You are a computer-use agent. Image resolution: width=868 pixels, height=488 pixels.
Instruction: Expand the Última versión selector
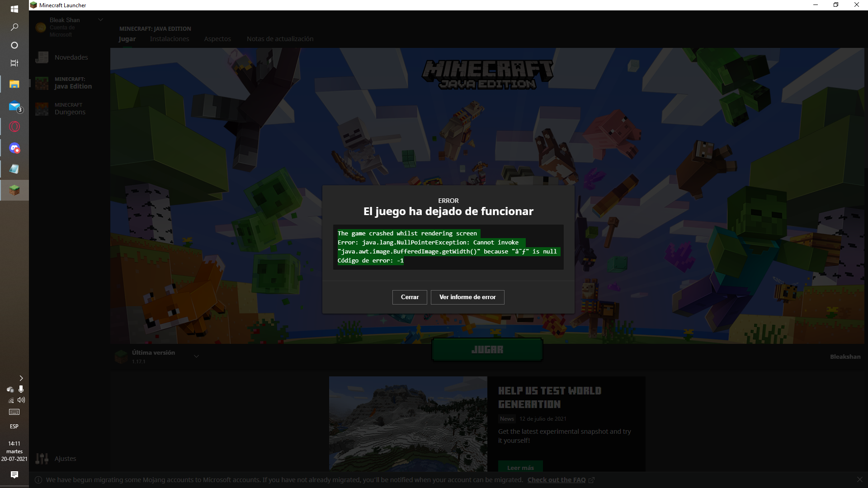[196, 357]
